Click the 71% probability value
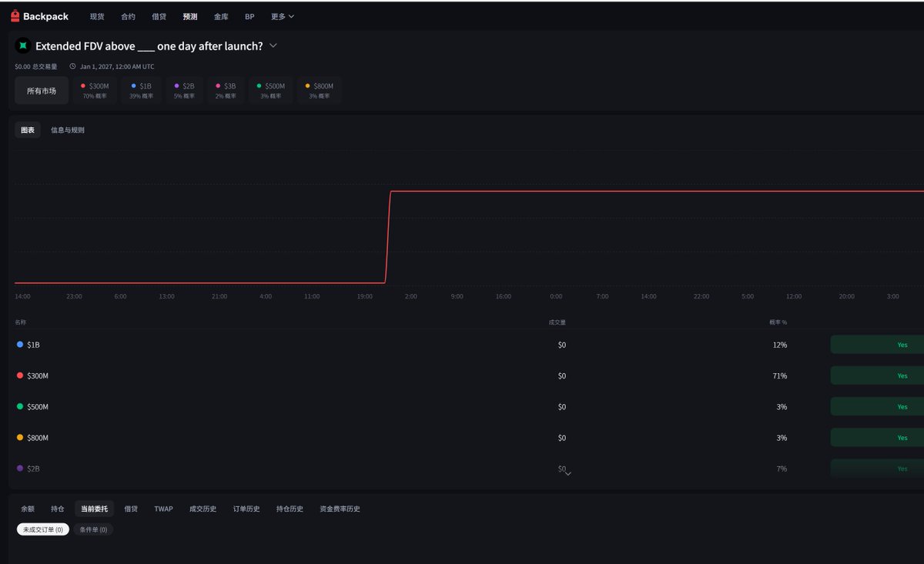Image resolution: width=924 pixels, height=564 pixels. coord(780,375)
